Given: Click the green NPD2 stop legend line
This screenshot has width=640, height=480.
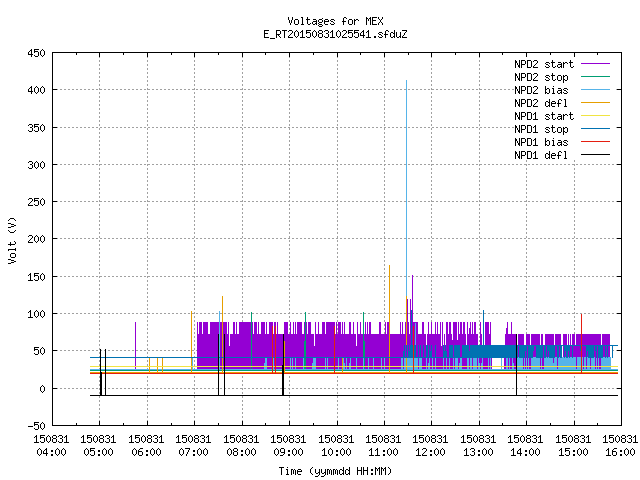Looking at the screenshot, I should (x=595, y=77).
